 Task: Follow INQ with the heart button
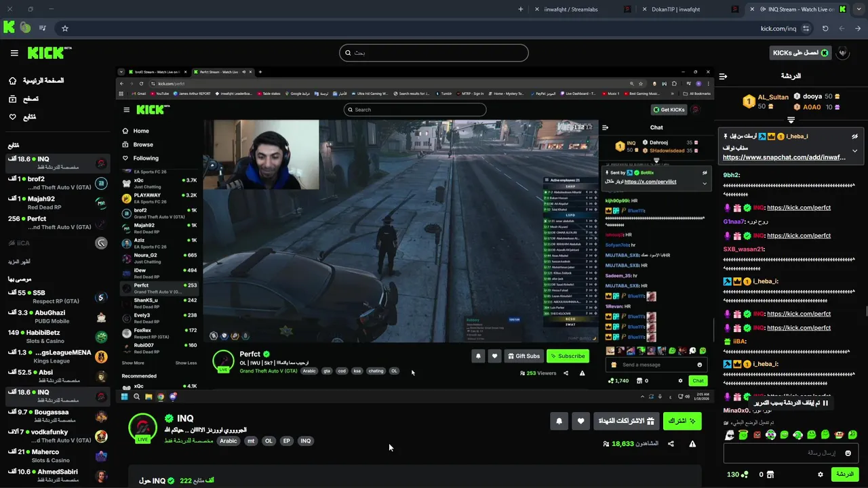(x=580, y=421)
